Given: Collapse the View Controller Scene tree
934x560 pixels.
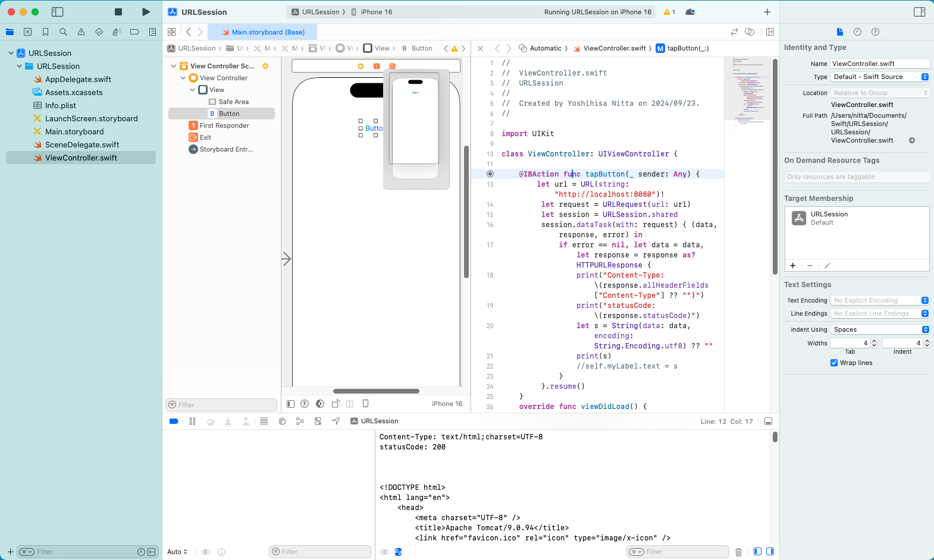Looking at the screenshot, I should pos(174,66).
